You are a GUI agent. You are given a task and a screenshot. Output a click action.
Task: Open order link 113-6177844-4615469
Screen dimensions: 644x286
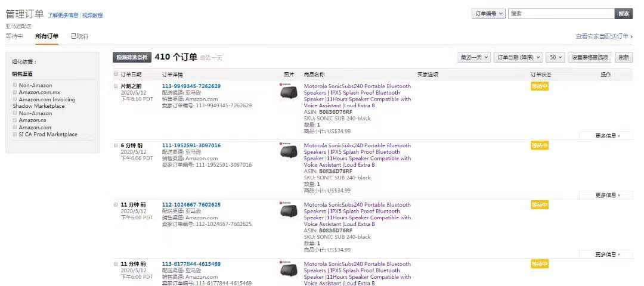[191, 264]
